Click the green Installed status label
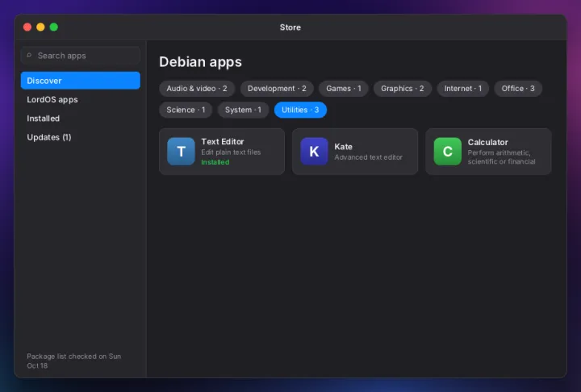 (215, 162)
